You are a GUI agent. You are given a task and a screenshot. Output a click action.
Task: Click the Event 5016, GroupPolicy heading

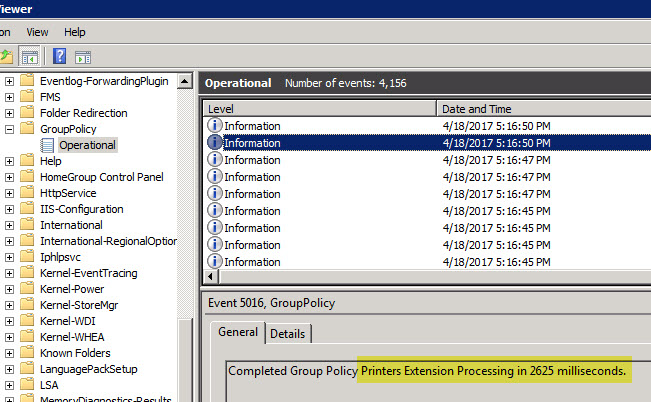(272, 303)
